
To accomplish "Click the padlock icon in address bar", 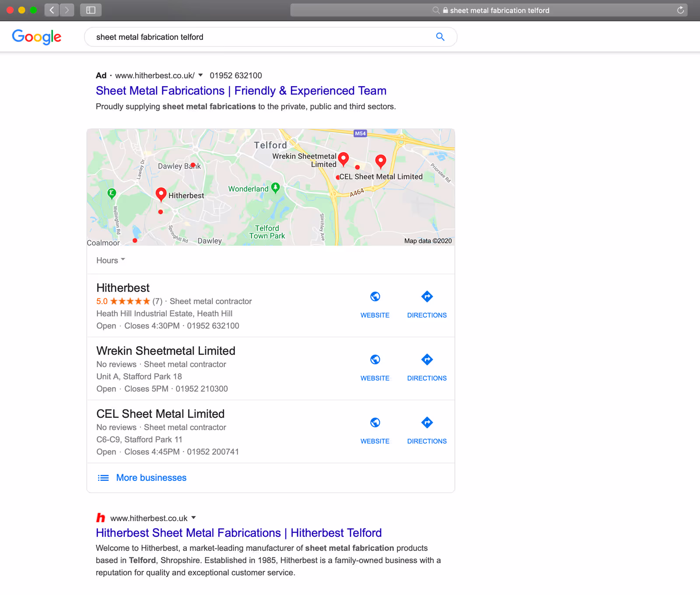I will coord(445,10).
